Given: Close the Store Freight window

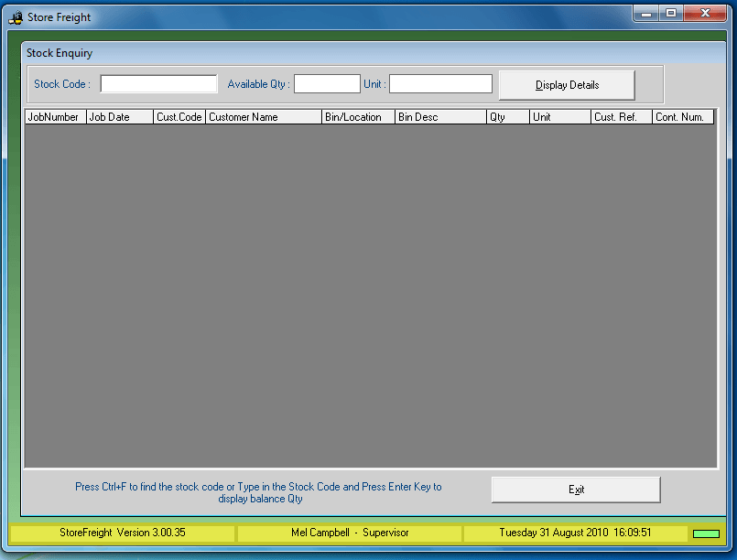Looking at the screenshot, I should click(705, 14).
